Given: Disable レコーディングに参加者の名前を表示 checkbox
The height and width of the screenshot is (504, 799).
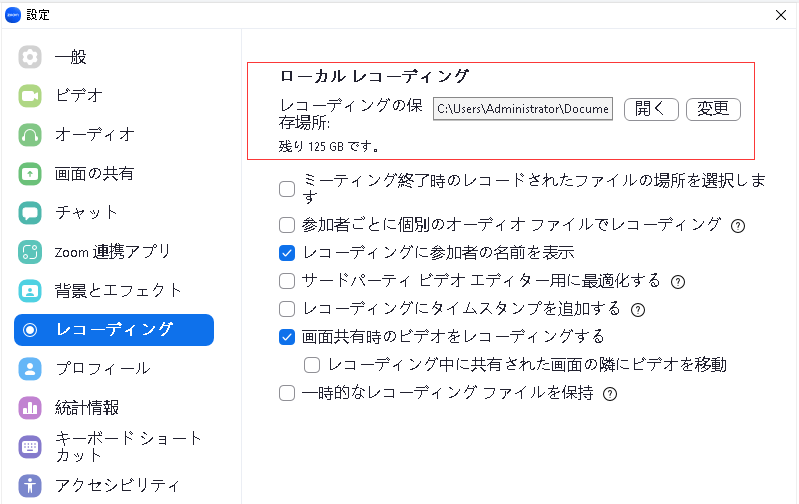Looking at the screenshot, I should click(x=287, y=253).
